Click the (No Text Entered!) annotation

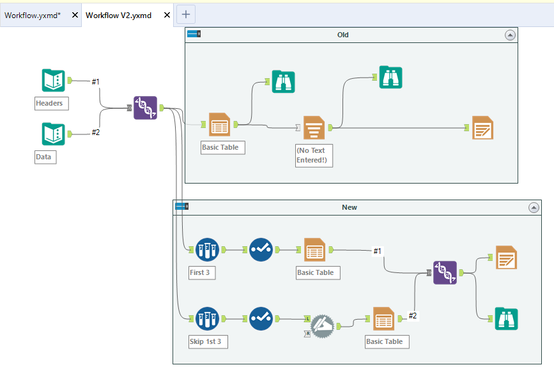pos(314,155)
